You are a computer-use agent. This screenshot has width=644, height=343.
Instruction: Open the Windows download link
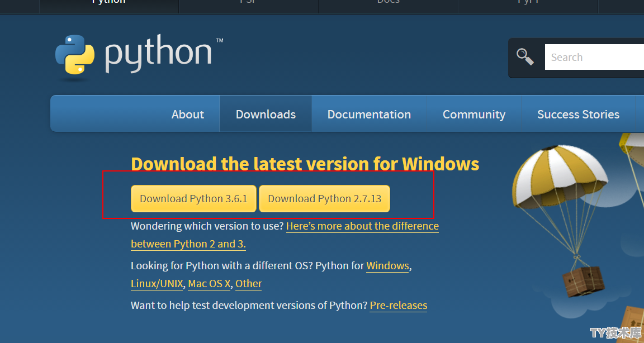click(x=388, y=266)
